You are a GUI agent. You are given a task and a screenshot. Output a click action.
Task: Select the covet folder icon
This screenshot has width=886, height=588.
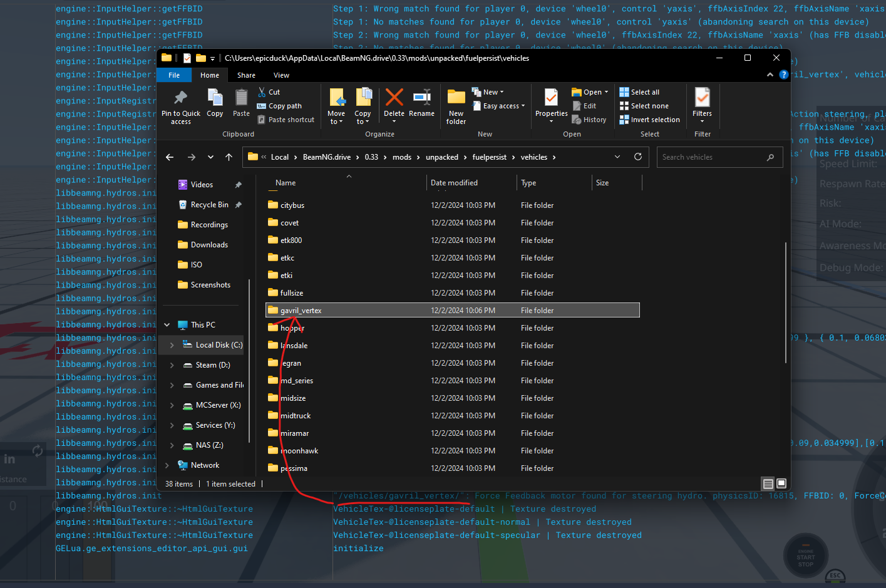(273, 222)
